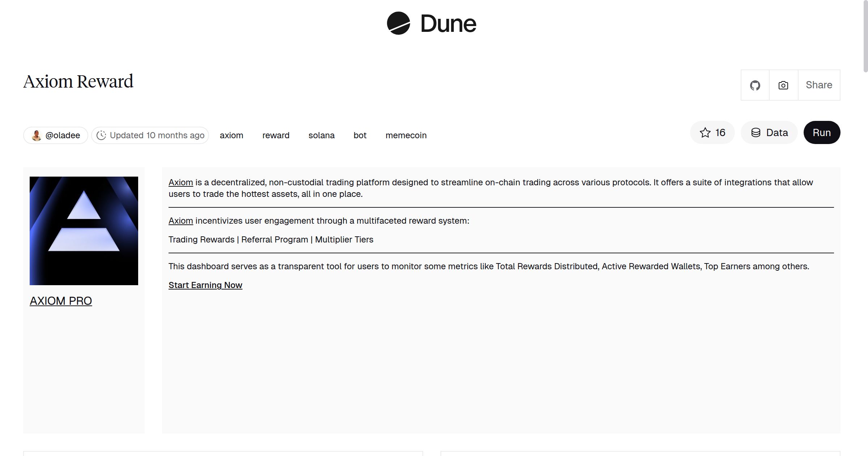
Task: Click the Run button
Action: coord(822,132)
